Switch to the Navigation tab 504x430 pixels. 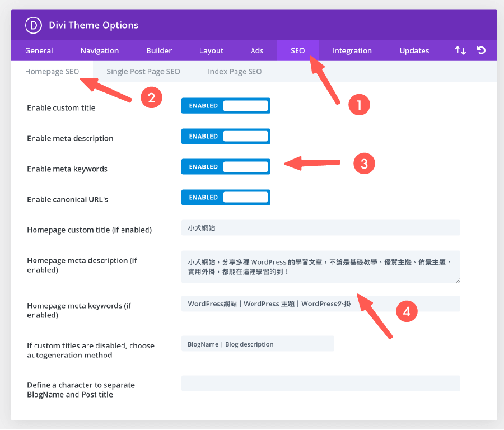(99, 50)
